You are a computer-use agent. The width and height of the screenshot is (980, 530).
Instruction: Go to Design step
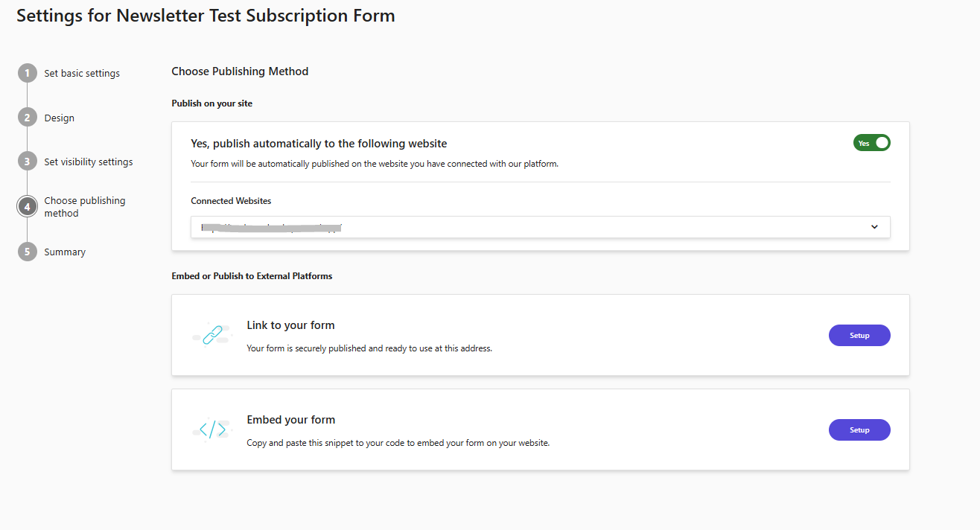tap(59, 118)
